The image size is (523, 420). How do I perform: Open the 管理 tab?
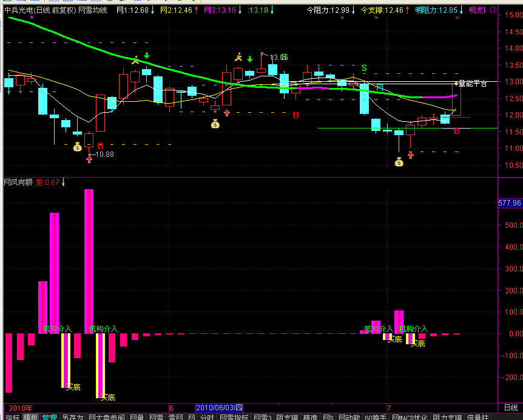(49, 417)
